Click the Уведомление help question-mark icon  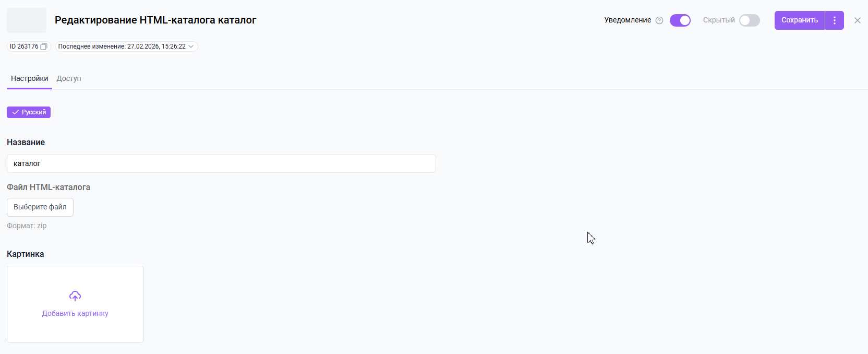coord(659,20)
